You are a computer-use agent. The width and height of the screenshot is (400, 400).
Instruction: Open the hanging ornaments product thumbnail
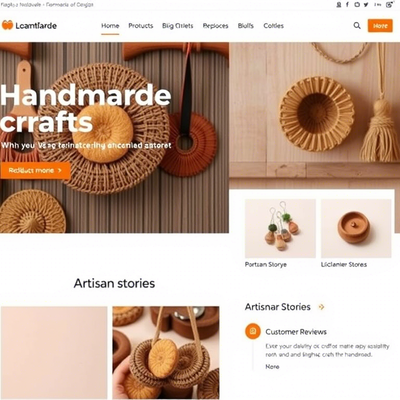point(280,228)
